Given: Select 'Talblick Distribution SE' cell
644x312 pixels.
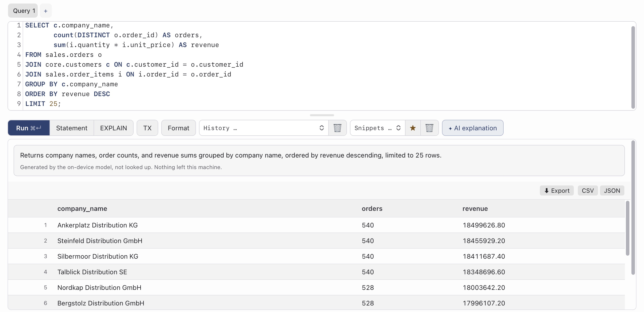Looking at the screenshot, I should click(x=92, y=272).
